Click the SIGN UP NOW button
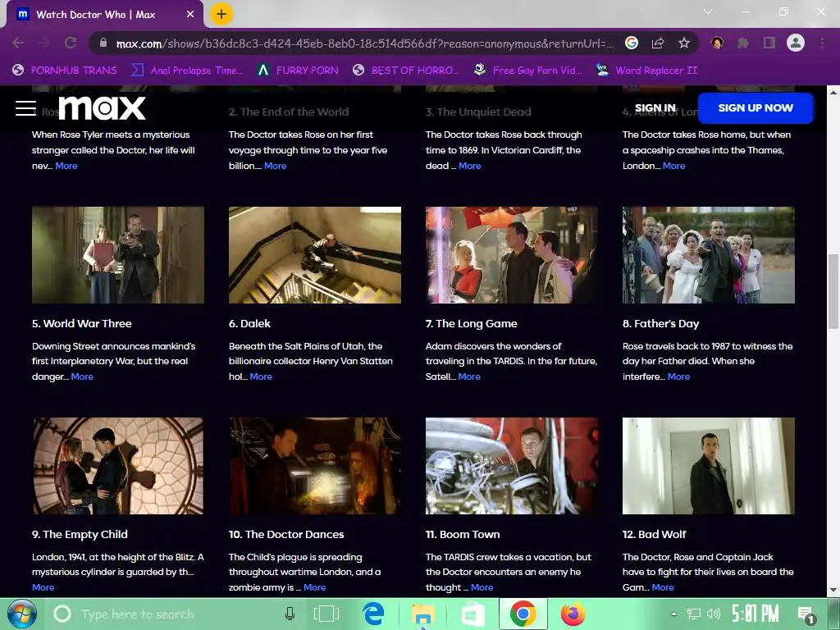The width and height of the screenshot is (840, 630). (756, 107)
